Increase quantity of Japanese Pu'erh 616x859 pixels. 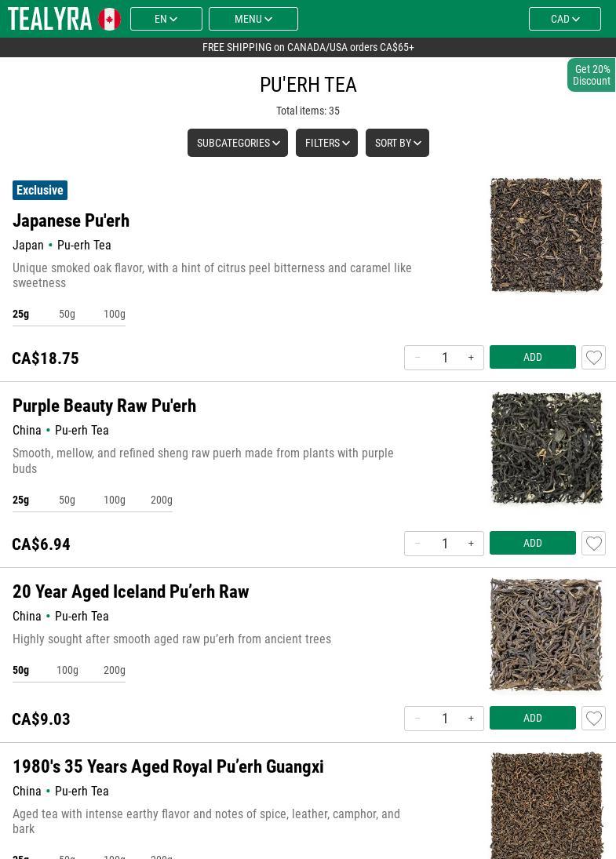pos(471,358)
